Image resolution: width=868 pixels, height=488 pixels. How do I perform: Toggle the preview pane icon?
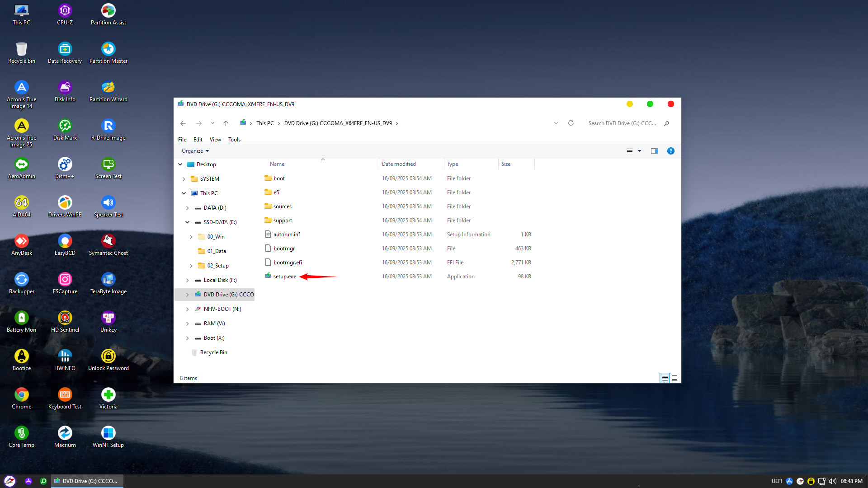tap(654, 151)
